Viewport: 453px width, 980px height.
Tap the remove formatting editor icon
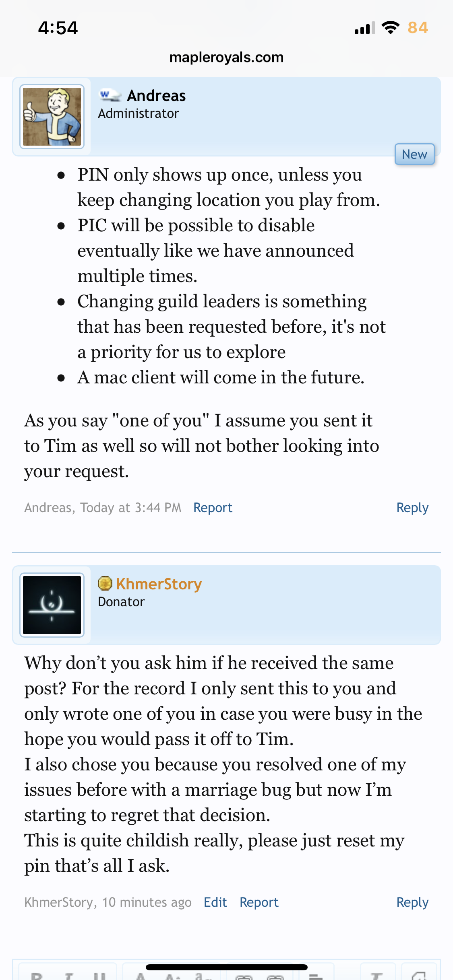(x=376, y=975)
